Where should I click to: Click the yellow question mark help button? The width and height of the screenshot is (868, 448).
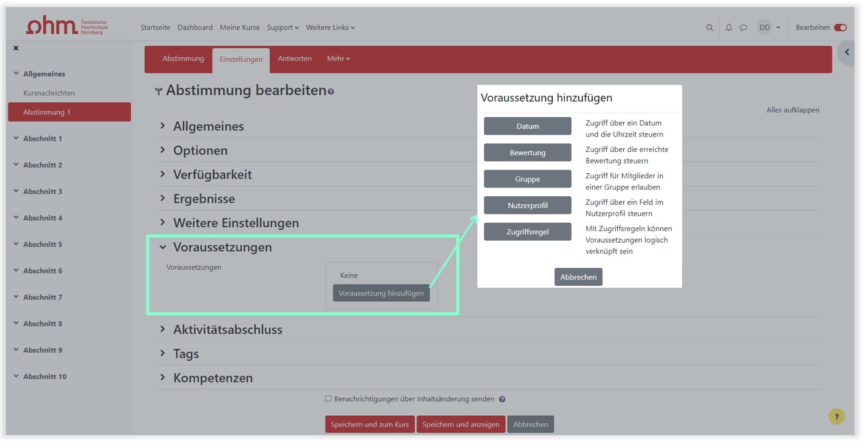pyautogui.click(x=836, y=416)
